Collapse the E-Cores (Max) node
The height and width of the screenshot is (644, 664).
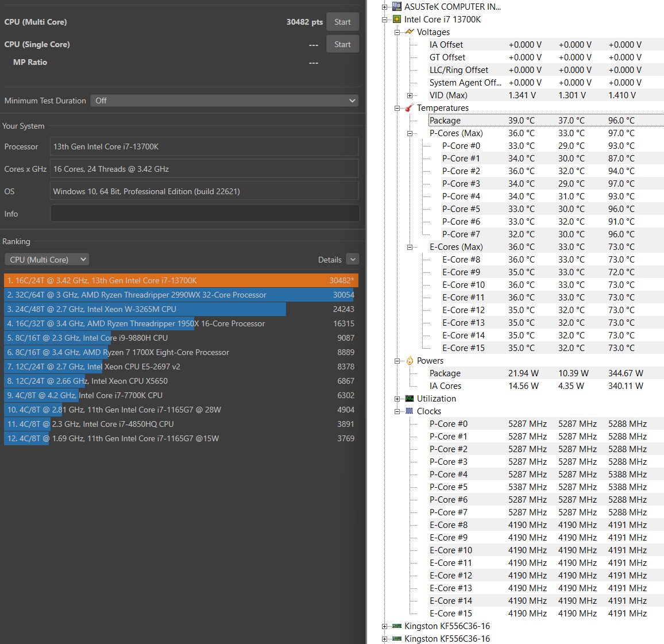point(410,247)
